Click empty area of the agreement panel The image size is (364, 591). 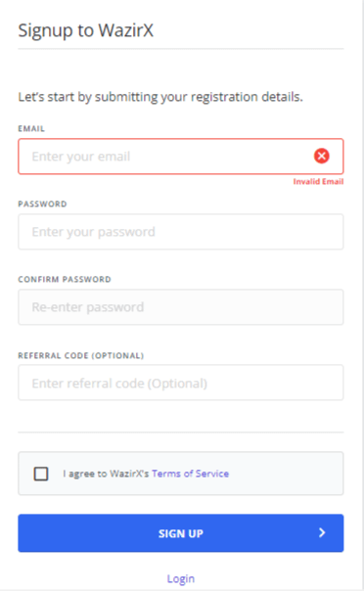[287, 474]
